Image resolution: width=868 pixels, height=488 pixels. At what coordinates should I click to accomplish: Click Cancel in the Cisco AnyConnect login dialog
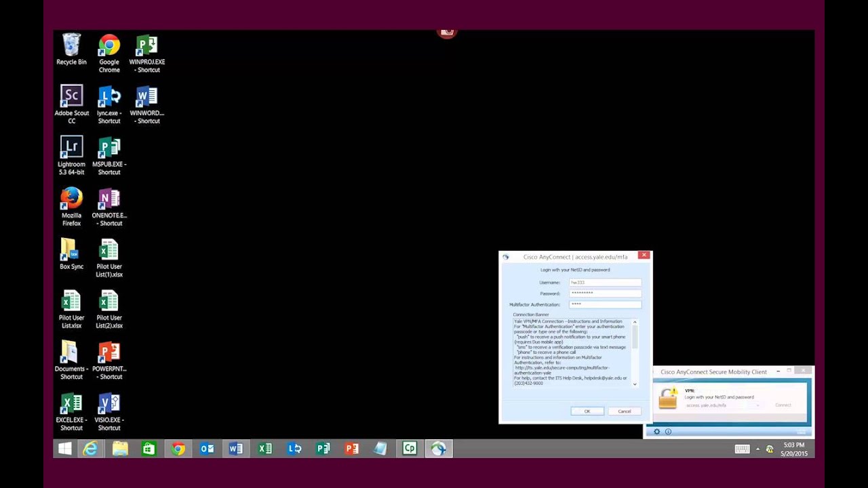click(x=625, y=411)
